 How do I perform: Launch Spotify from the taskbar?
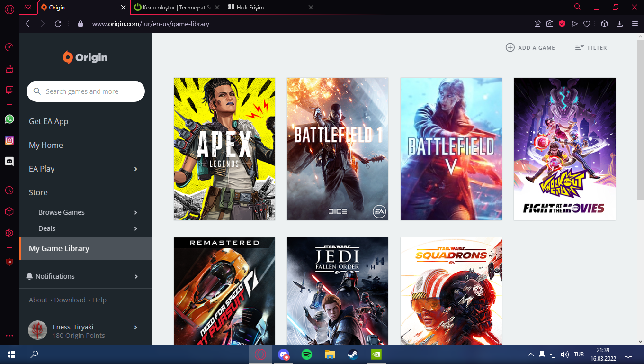pos(307,354)
